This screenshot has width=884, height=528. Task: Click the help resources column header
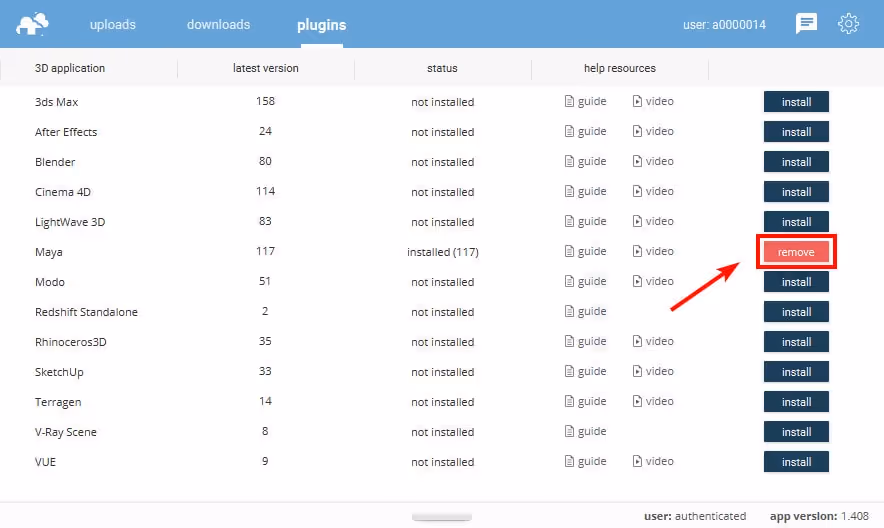[620, 68]
